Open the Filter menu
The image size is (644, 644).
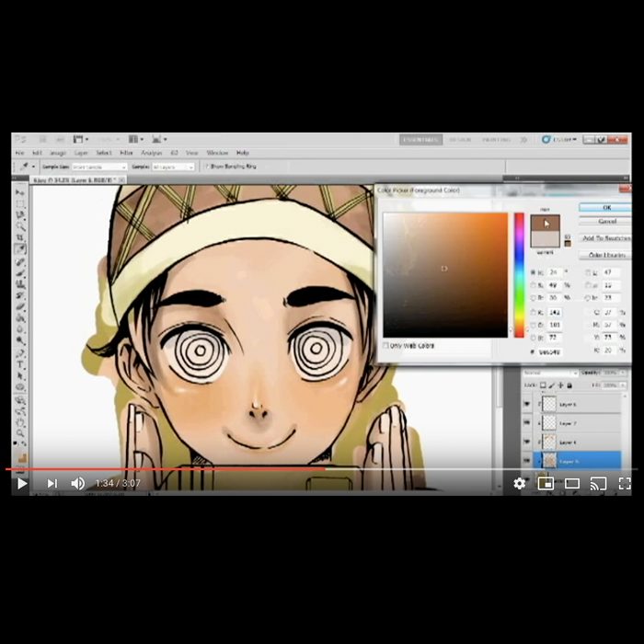click(x=126, y=153)
